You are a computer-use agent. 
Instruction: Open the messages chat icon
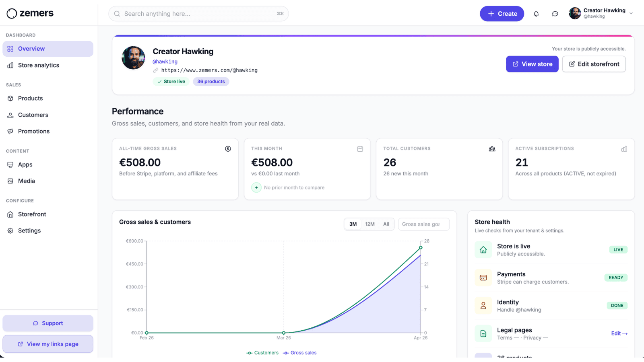pos(555,14)
